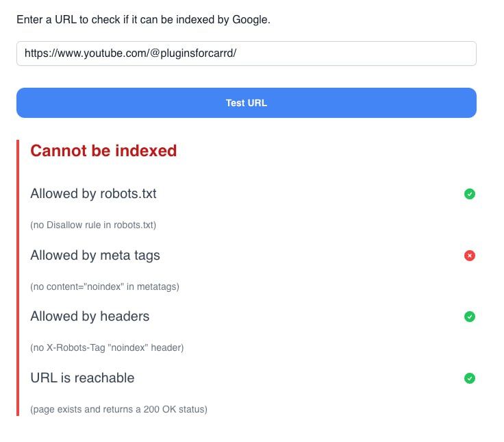The width and height of the screenshot is (504, 442).
Task: Click the word Google in the instructions
Action: coord(251,20)
